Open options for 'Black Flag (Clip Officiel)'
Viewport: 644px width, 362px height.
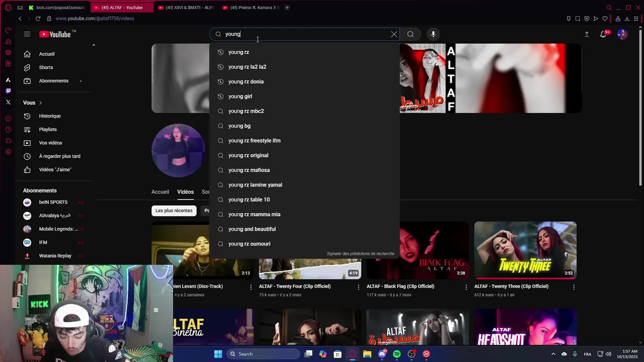tap(466, 287)
